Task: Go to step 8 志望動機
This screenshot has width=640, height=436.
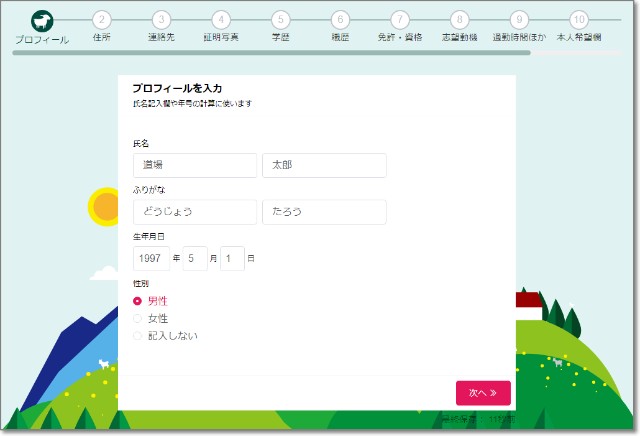Action: click(459, 20)
